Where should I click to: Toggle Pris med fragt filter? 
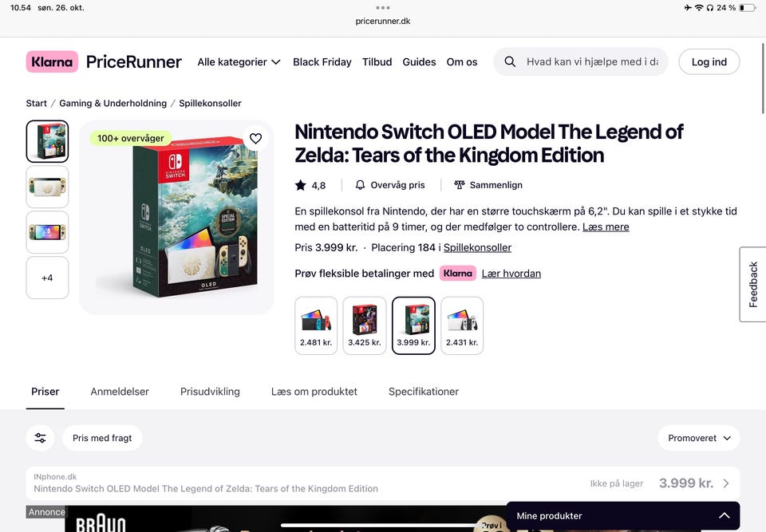click(x=102, y=438)
